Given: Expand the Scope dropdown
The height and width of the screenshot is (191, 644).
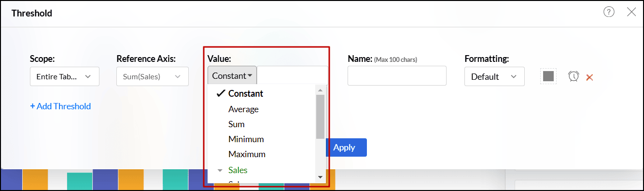Looking at the screenshot, I should point(65,76).
